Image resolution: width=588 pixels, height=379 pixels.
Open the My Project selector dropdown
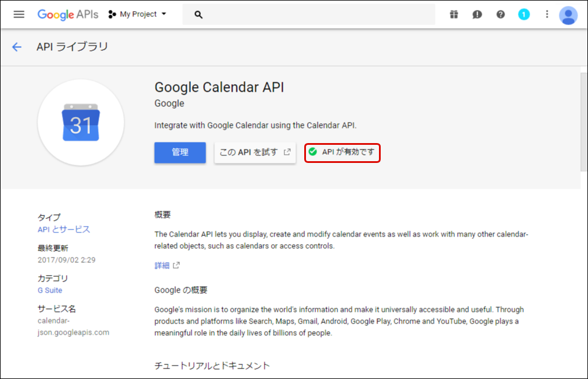137,14
